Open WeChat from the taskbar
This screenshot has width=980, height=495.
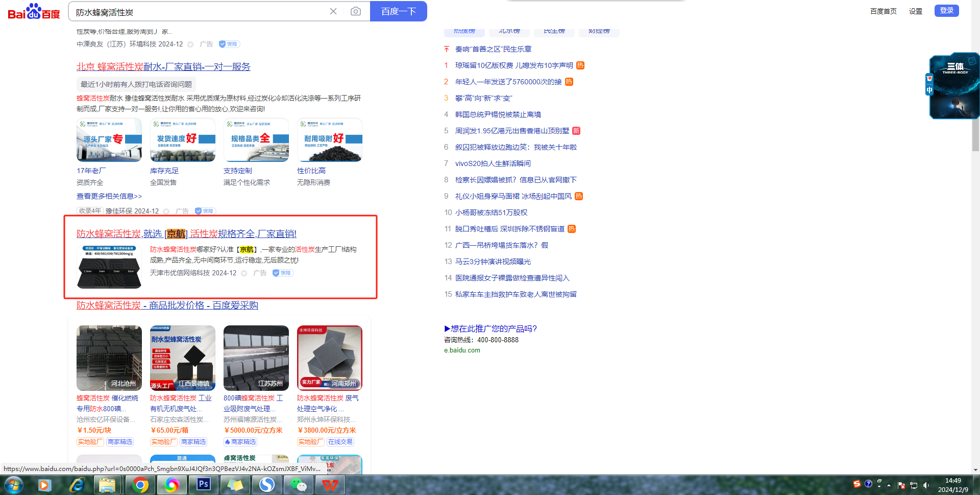tap(299, 485)
